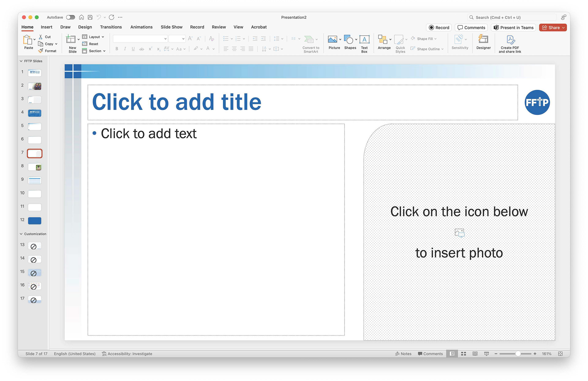Click the Save icon in title bar
This screenshot has height=381, width=588.
pos(90,17)
